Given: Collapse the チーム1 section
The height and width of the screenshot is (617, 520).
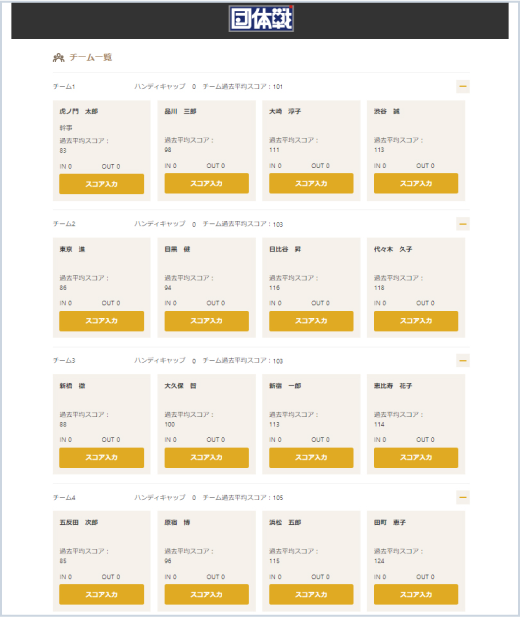Looking at the screenshot, I should tap(463, 87).
